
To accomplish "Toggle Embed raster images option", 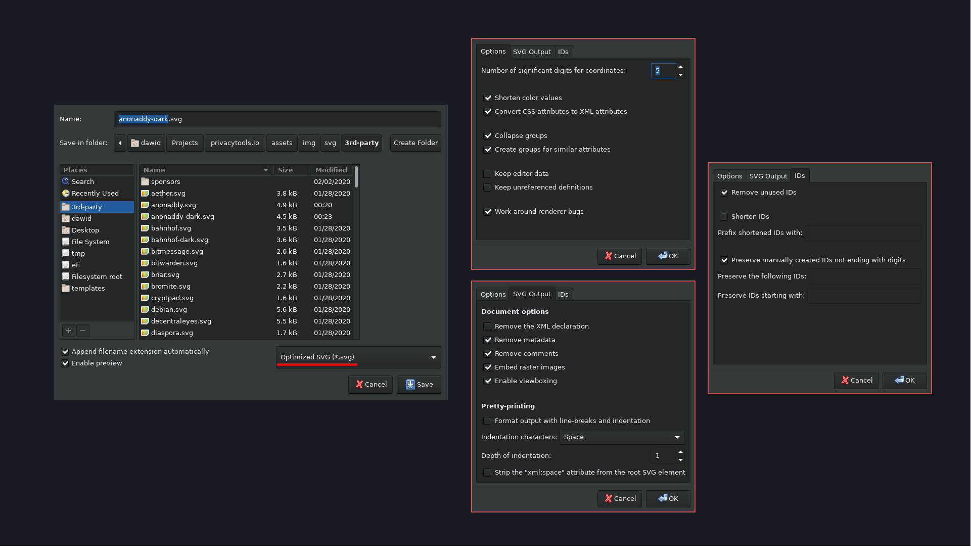I will tap(488, 367).
